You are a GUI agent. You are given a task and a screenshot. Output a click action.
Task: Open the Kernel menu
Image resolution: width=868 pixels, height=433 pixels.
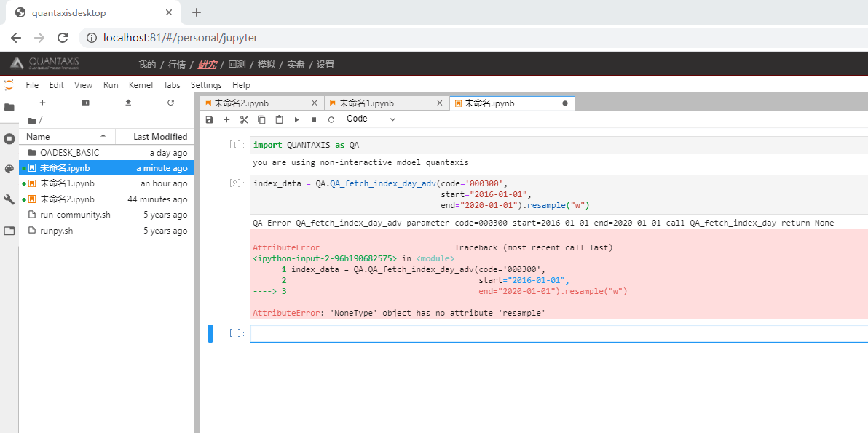pyautogui.click(x=141, y=85)
